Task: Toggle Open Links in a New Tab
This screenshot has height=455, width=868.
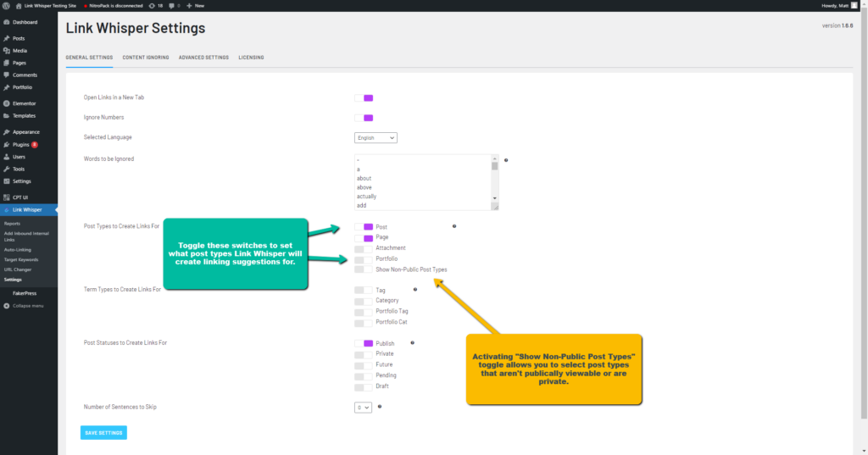Action: pyautogui.click(x=364, y=98)
